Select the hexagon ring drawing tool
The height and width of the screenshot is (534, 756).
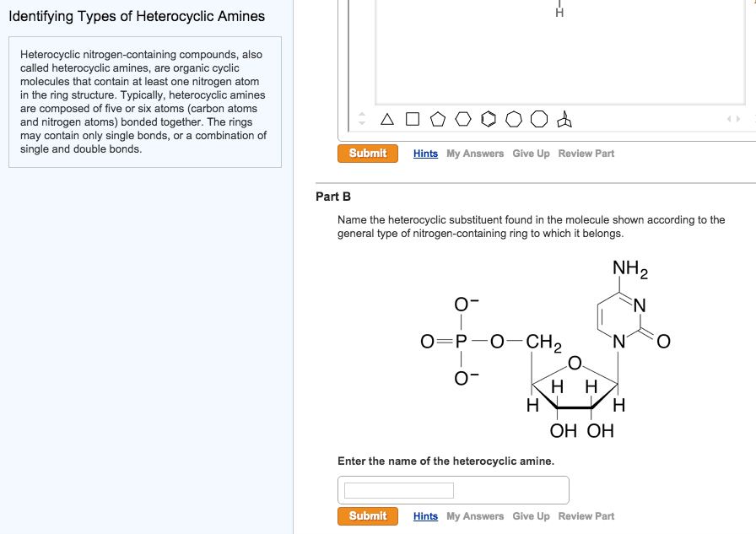(x=463, y=119)
